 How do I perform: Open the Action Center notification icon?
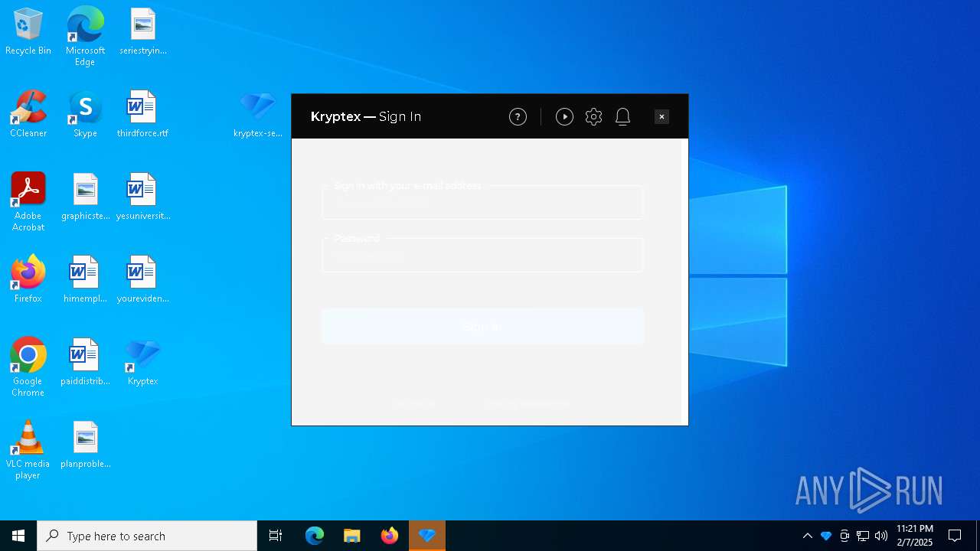coord(955,536)
